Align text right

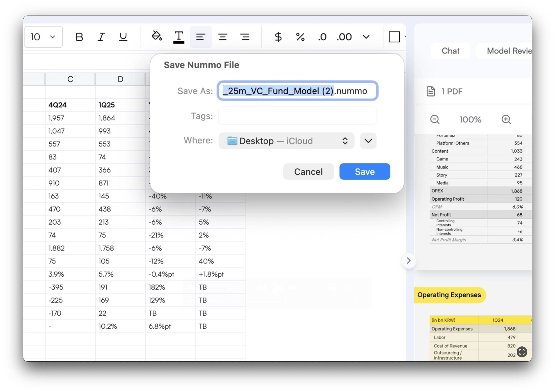pyautogui.click(x=245, y=37)
